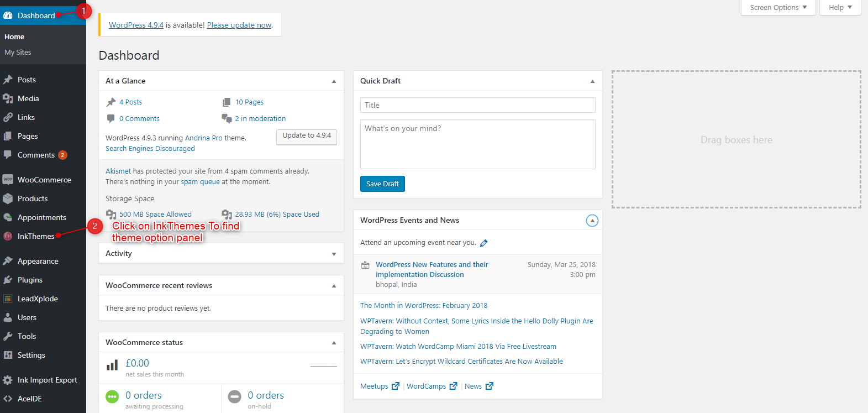Open the spam queue link
This screenshot has height=413, width=868.
click(201, 182)
